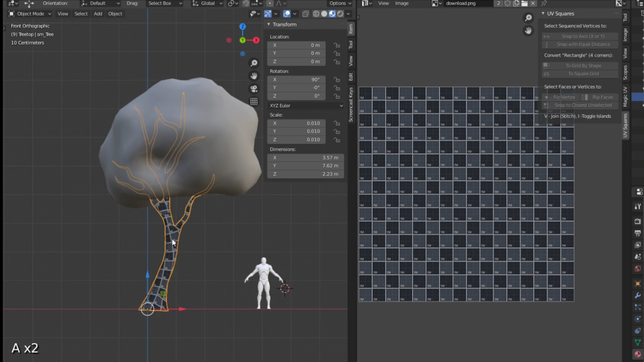Viewport: 644px width, 362px height.
Task: Open the Orientation Default dropdown
Action: (101, 4)
